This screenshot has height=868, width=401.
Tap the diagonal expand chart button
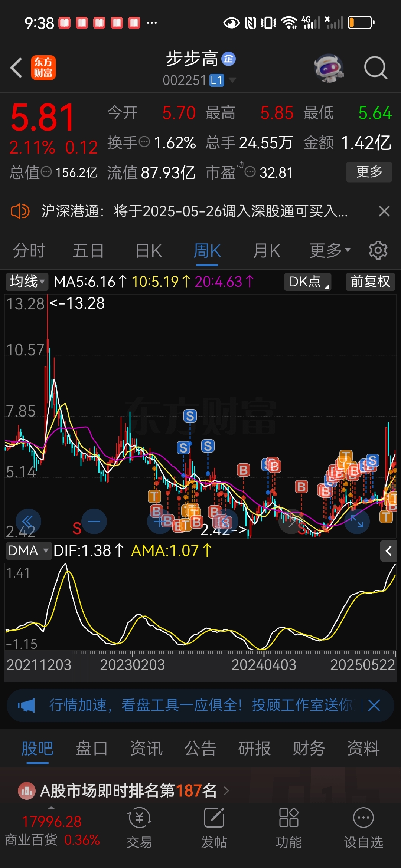(x=357, y=521)
